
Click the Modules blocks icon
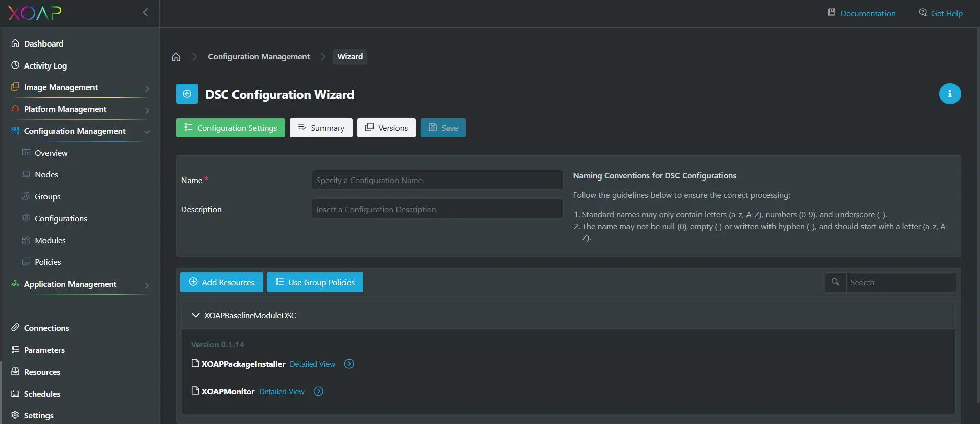click(27, 240)
